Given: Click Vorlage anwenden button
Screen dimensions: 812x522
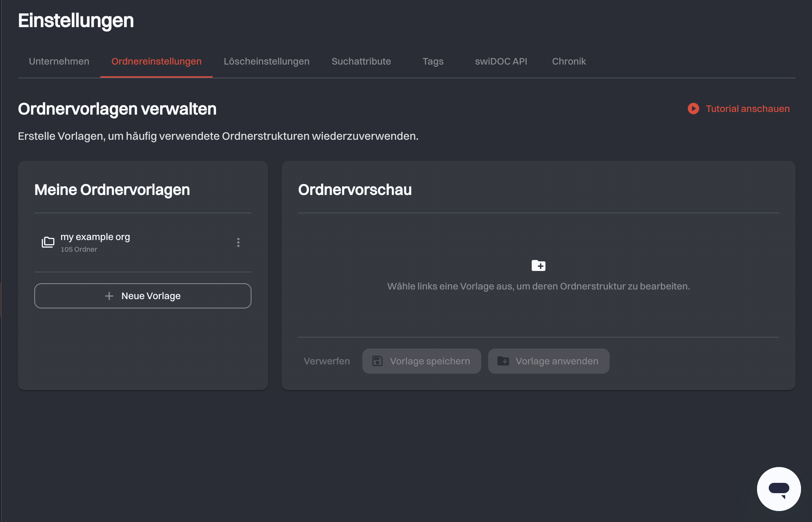Looking at the screenshot, I should [x=549, y=361].
